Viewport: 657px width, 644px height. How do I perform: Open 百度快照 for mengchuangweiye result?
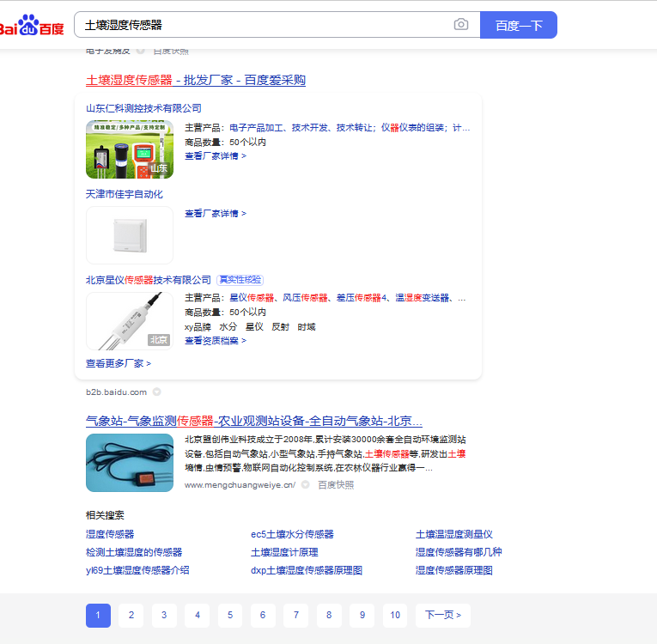[336, 485]
